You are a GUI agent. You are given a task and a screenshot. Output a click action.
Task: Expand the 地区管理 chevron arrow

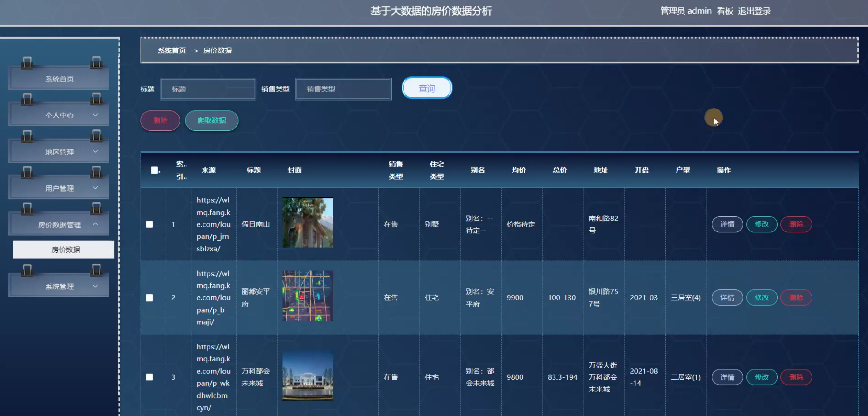pyautogui.click(x=95, y=151)
